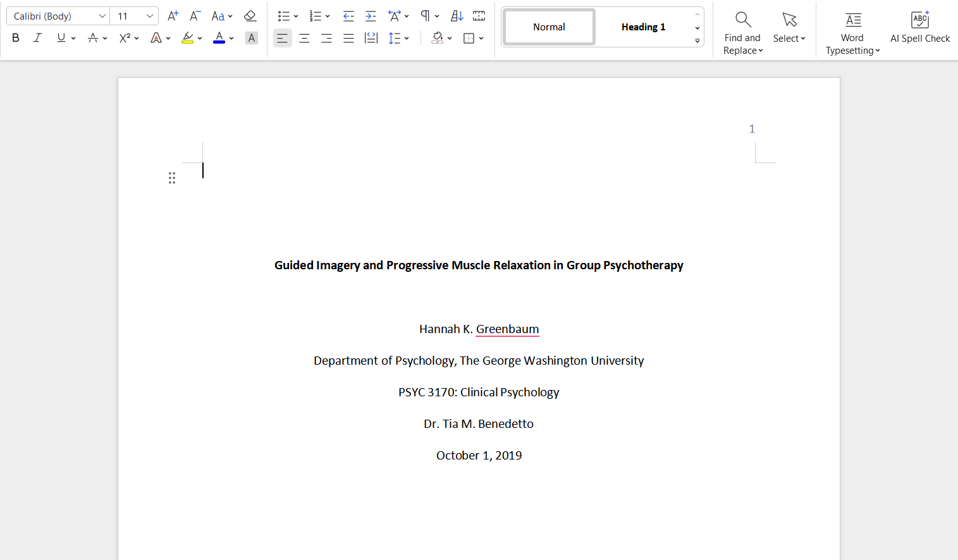This screenshot has height=560, width=958.
Task: Expand the bullet list style dropdown arrow
Action: point(296,16)
